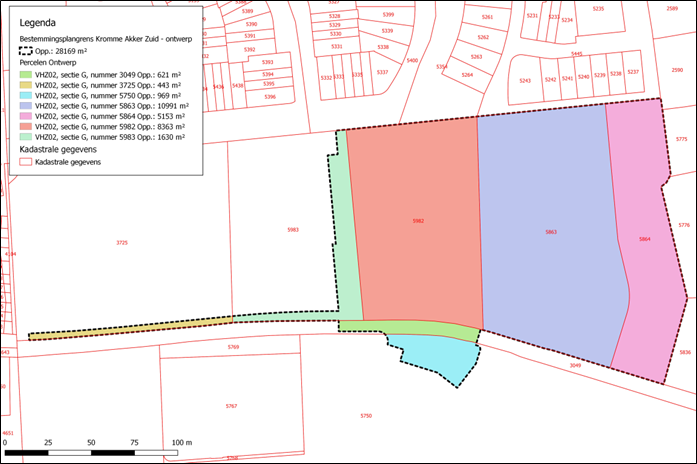
Task: Click the light green swatch for nummer 5983
Action: [x=26, y=137]
